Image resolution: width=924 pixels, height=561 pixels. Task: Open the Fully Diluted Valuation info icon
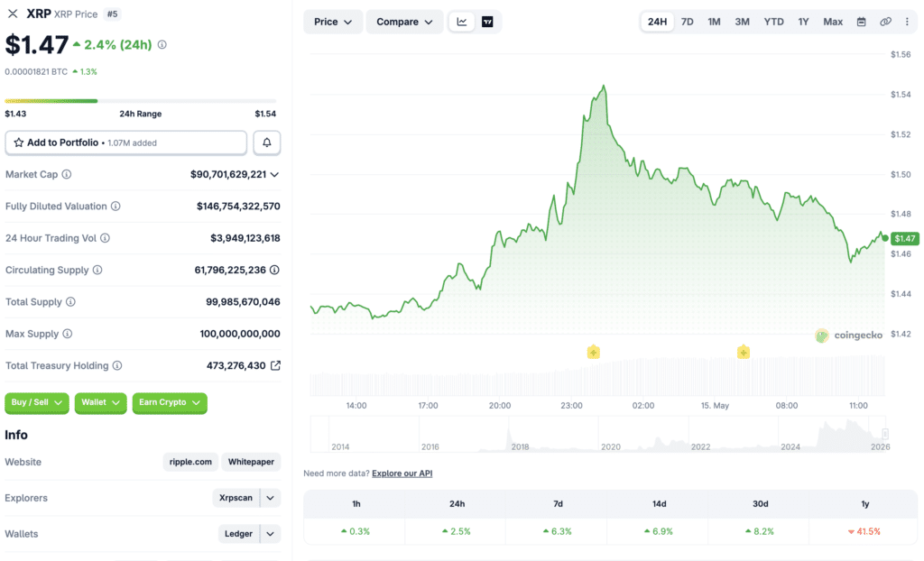click(x=115, y=207)
